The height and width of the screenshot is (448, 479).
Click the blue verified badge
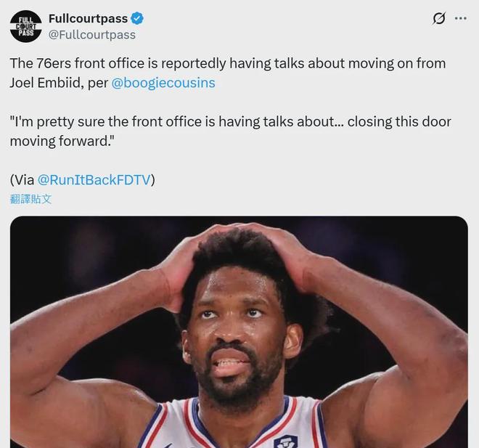(137, 19)
